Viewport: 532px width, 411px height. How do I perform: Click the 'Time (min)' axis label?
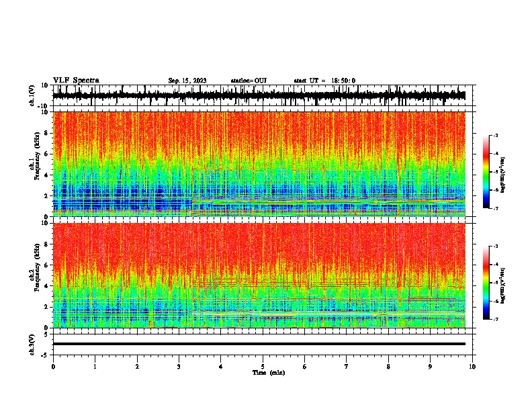(x=269, y=373)
